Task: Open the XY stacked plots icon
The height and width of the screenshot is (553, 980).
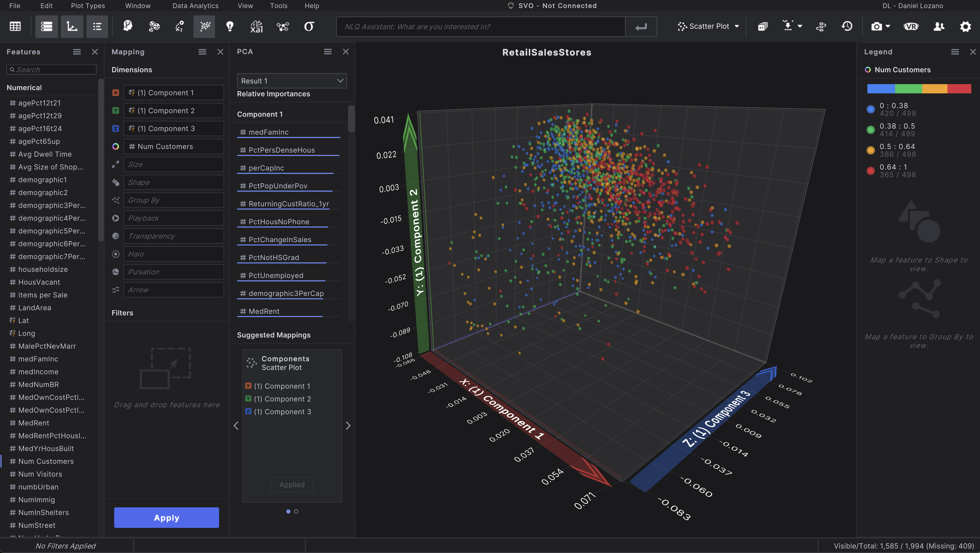Action: [x=763, y=27]
